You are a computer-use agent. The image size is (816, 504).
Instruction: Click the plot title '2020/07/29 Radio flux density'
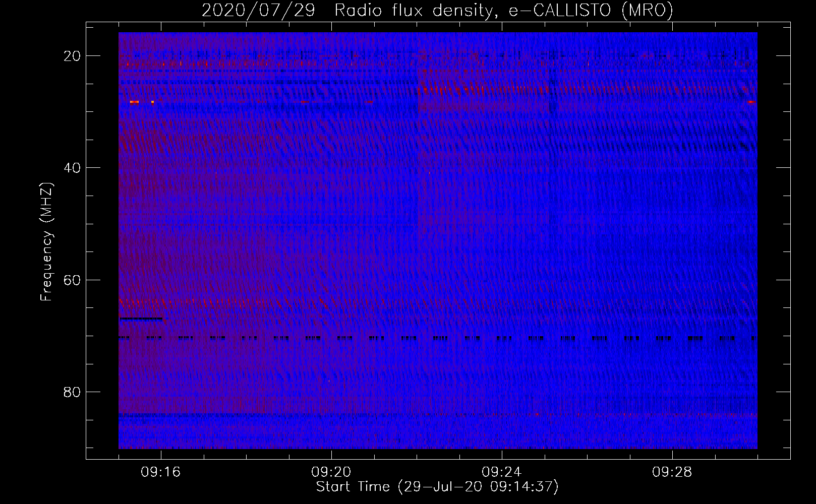pos(437,10)
